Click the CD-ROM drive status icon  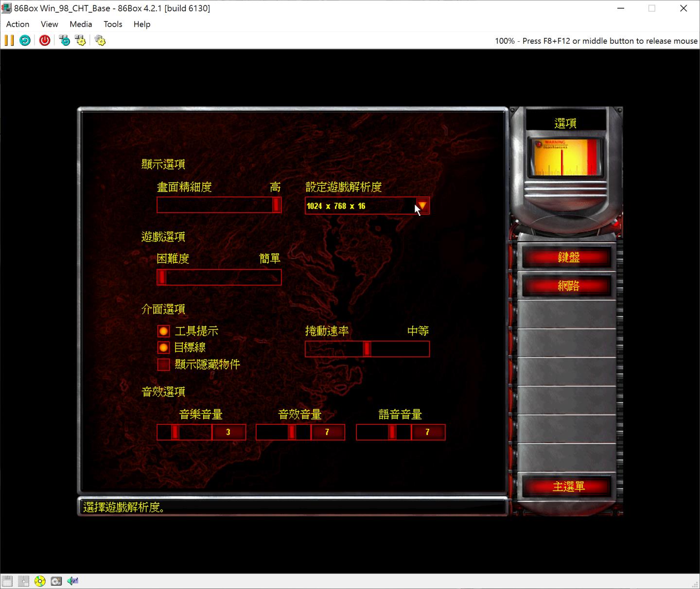coord(40,581)
